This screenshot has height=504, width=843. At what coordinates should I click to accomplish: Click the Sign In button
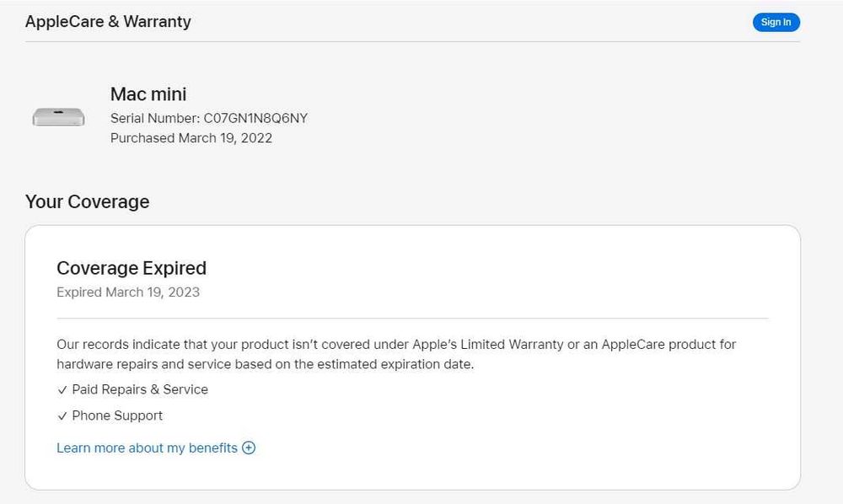[x=776, y=23]
